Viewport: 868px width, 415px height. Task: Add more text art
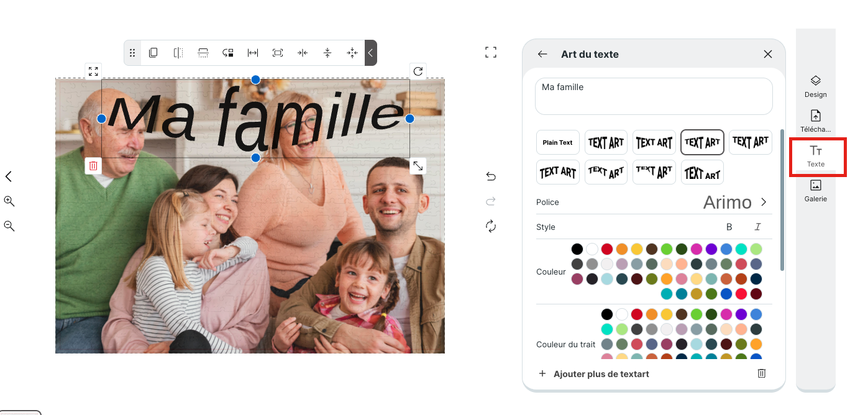(594, 374)
